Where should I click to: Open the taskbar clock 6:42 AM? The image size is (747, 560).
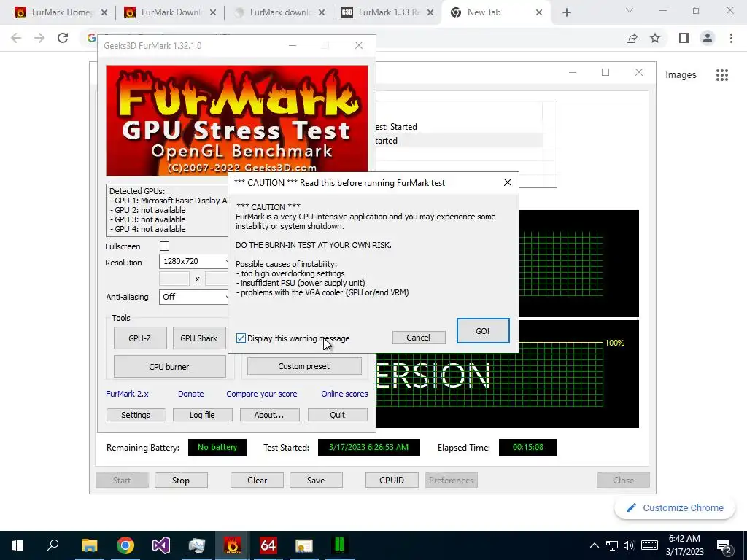pyautogui.click(x=684, y=545)
